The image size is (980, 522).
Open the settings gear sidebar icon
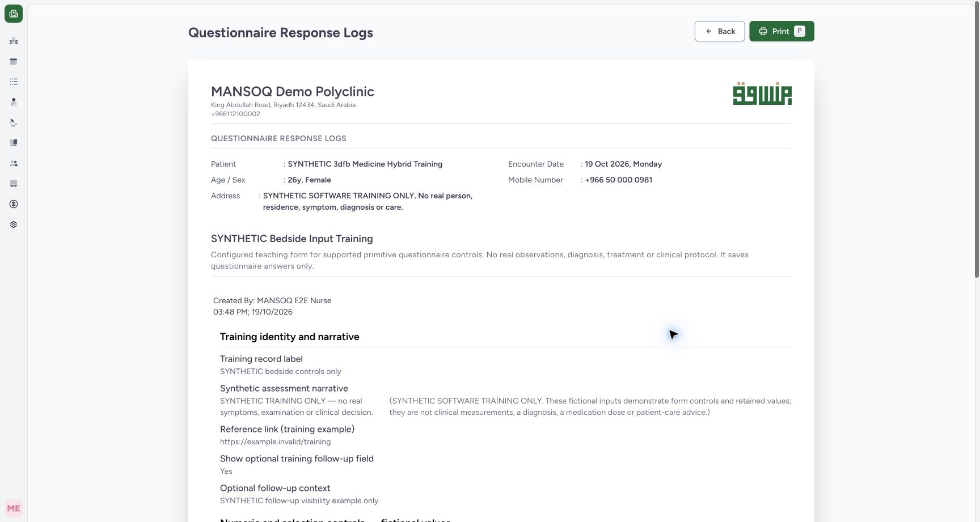pyautogui.click(x=14, y=224)
